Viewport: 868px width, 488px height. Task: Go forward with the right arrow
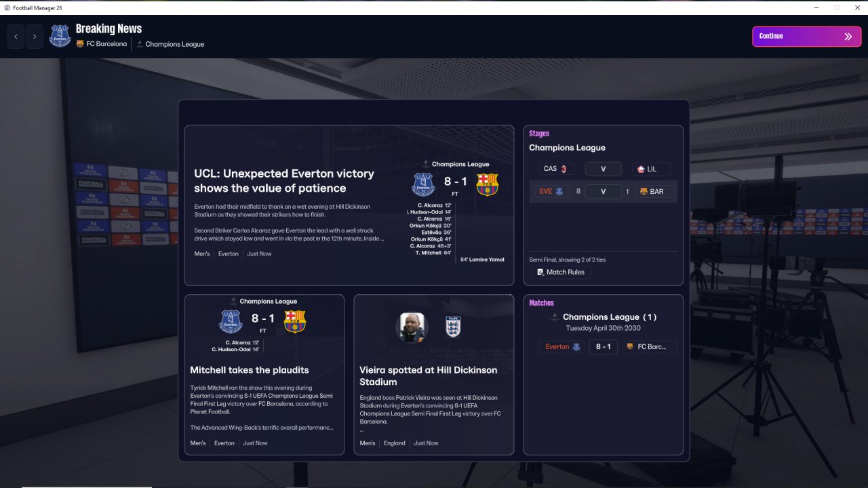pyautogui.click(x=35, y=37)
